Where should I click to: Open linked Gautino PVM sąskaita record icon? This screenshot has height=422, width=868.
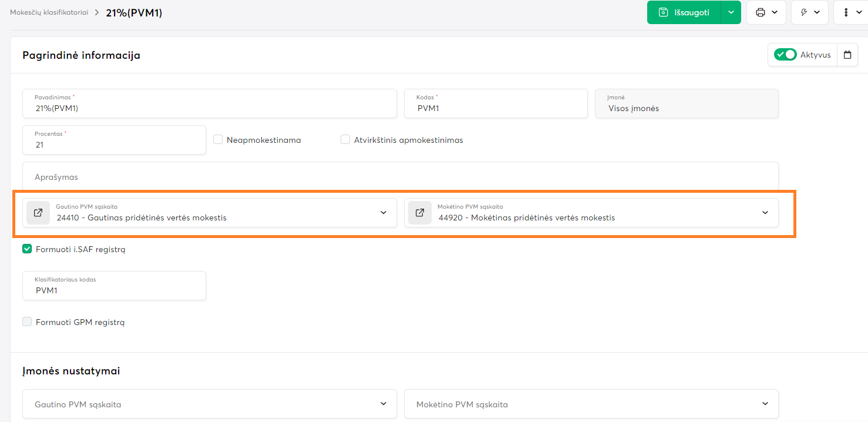tap(38, 213)
